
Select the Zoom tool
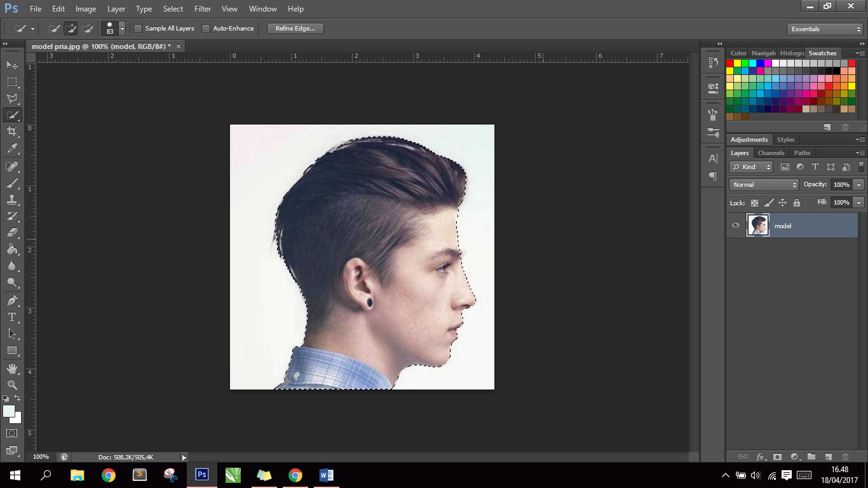pos(11,384)
